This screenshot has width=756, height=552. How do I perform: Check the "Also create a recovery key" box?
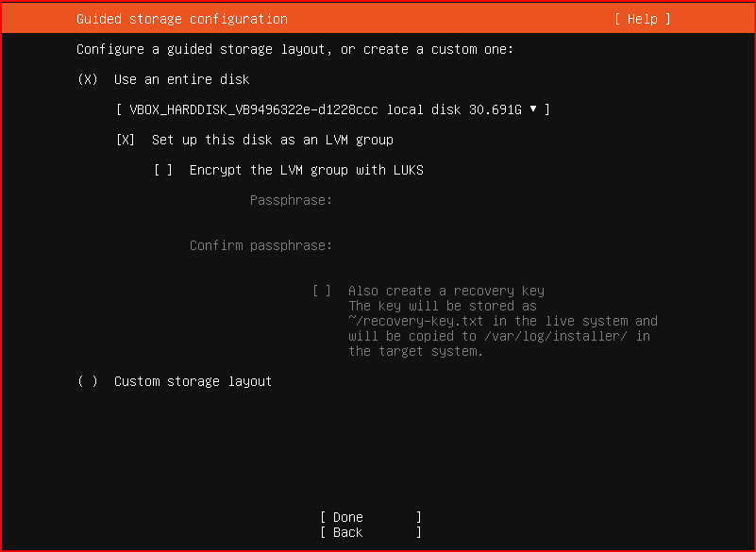coord(322,291)
